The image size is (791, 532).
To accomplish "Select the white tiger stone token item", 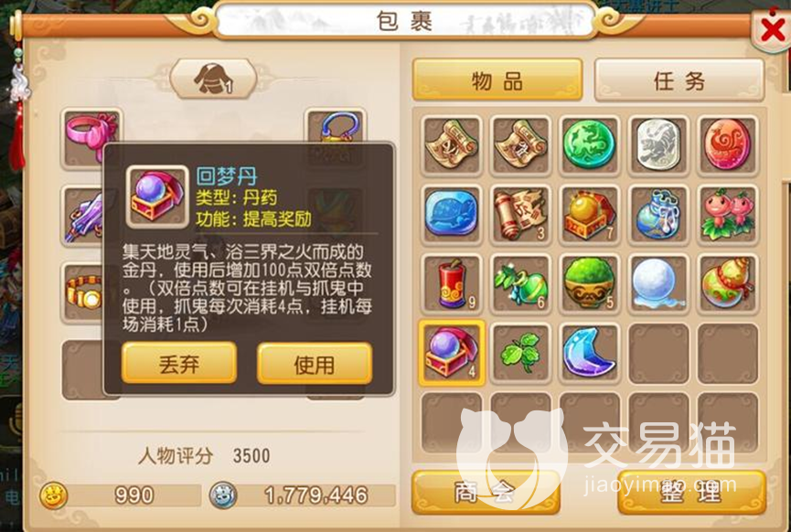I will coord(657,145).
